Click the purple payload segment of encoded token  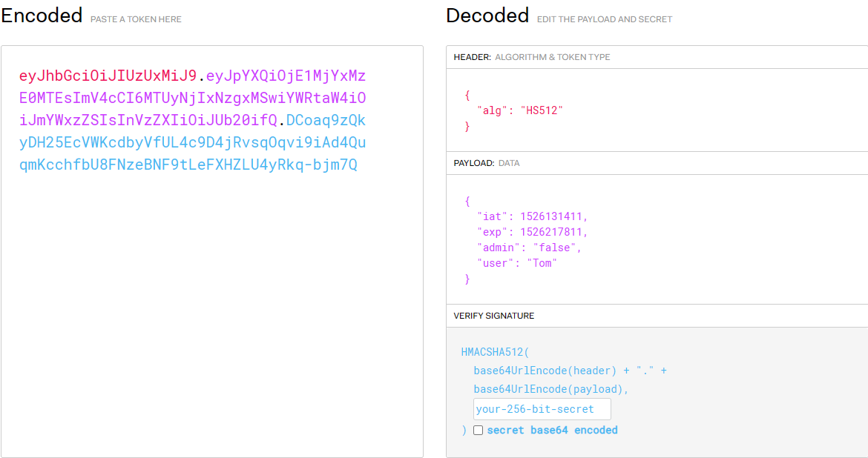(x=192, y=98)
